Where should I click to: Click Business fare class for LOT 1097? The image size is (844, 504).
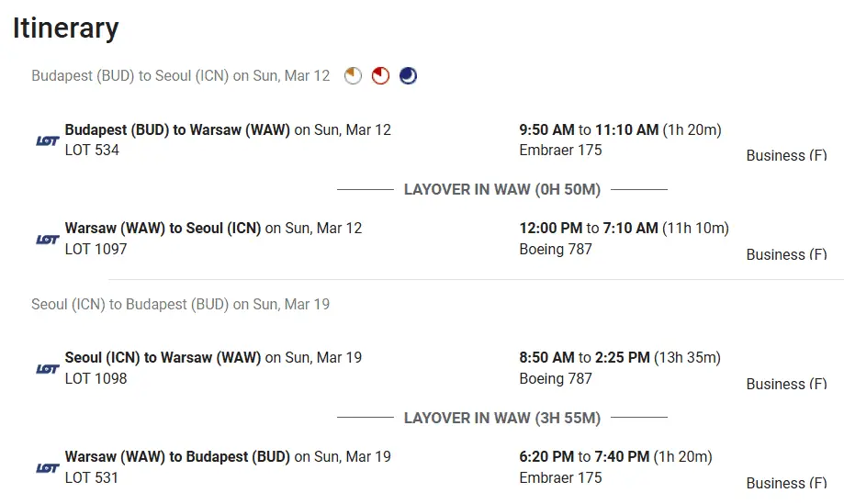coord(786,255)
